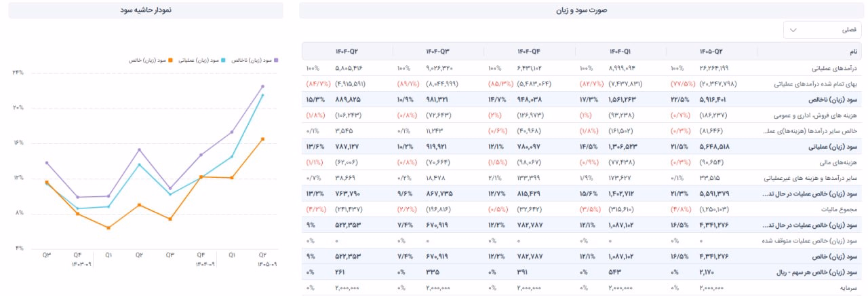This screenshot has width=868, height=296.
Task: Select the 1405-Q2 column header
Action: (711, 52)
